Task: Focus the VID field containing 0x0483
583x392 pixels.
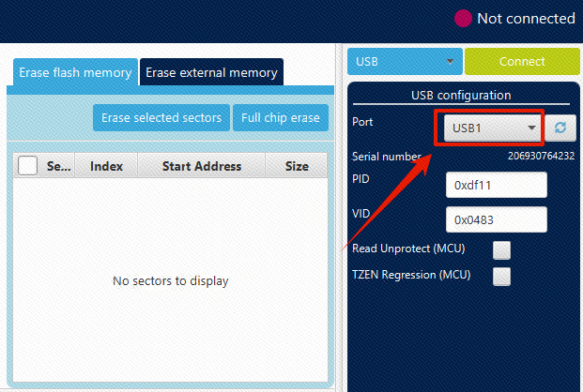Action: 496,219
